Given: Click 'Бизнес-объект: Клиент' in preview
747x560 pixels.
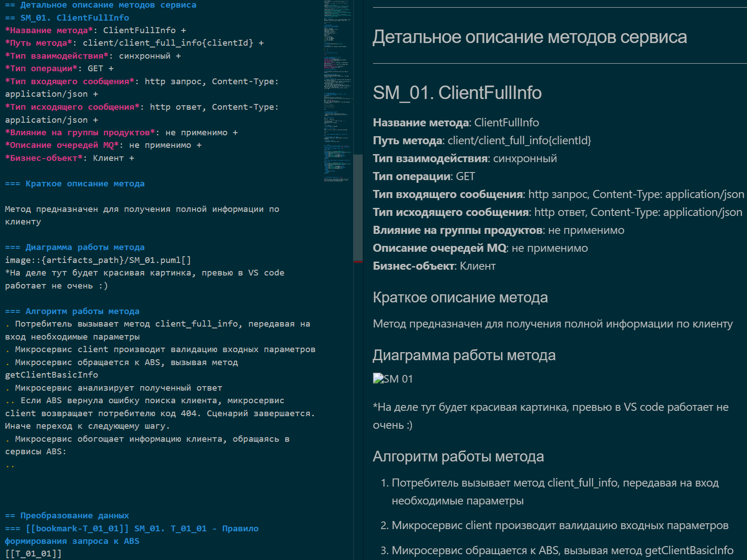Looking at the screenshot, I should click(x=434, y=266).
